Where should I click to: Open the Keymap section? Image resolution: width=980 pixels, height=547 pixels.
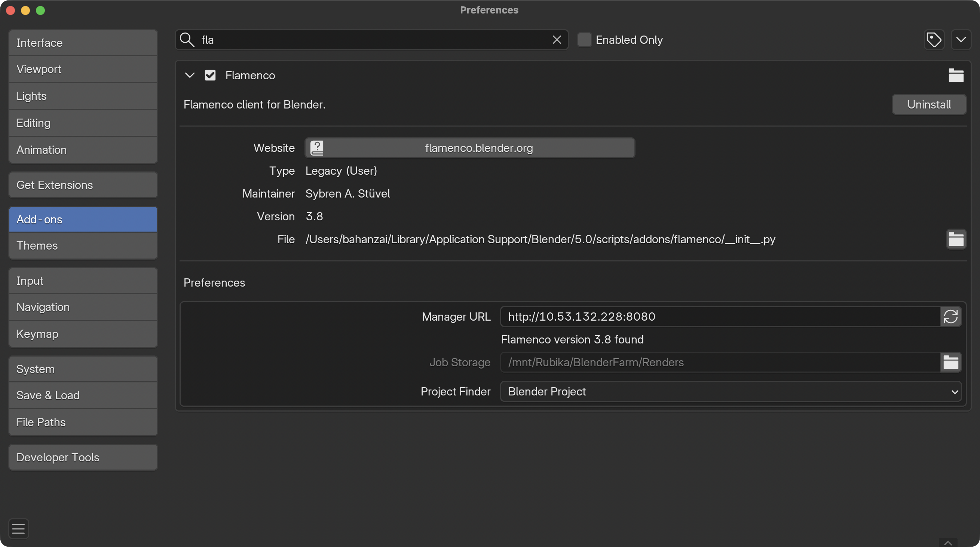83,334
